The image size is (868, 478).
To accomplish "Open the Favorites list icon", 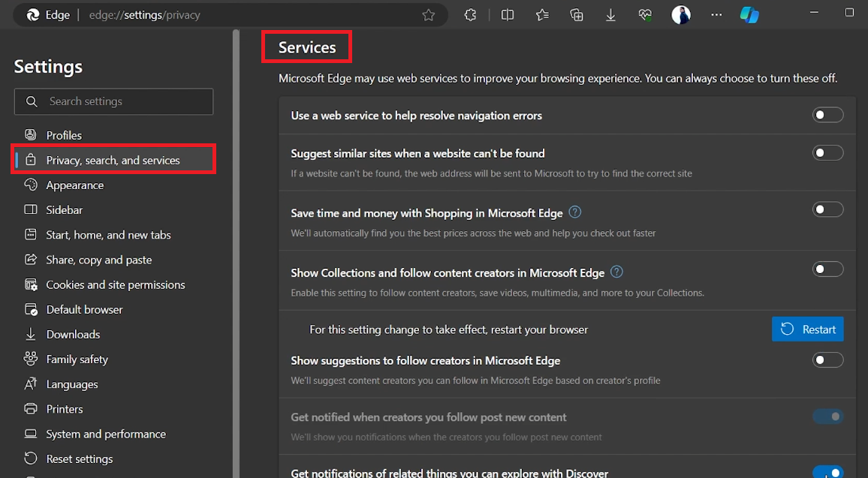I will point(542,15).
